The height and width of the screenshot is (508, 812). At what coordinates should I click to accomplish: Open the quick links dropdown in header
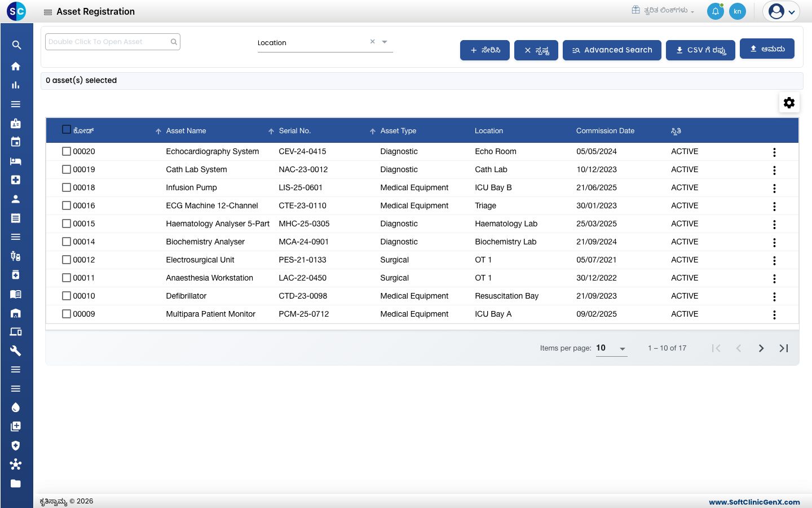click(x=663, y=10)
